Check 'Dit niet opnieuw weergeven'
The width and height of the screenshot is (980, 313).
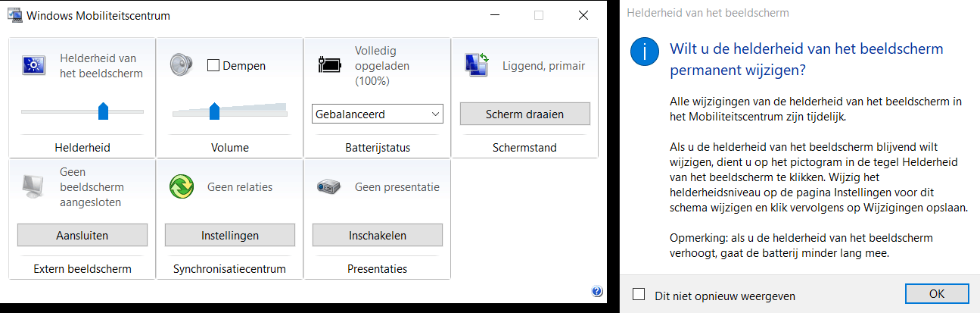(639, 295)
